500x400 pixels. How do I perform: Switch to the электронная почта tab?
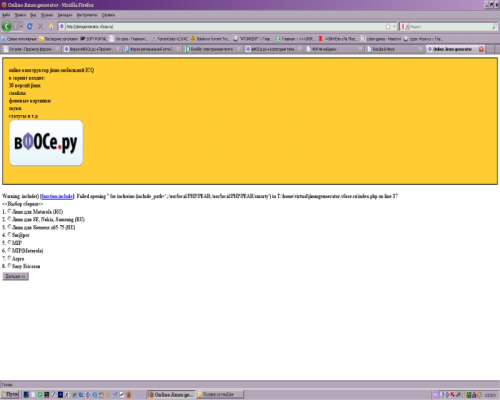[x=213, y=49]
